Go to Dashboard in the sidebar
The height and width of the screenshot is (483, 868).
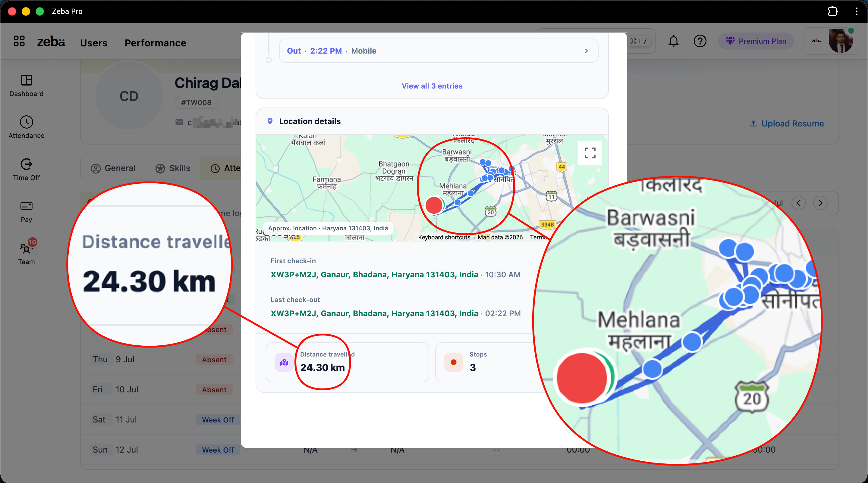click(26, 86)
